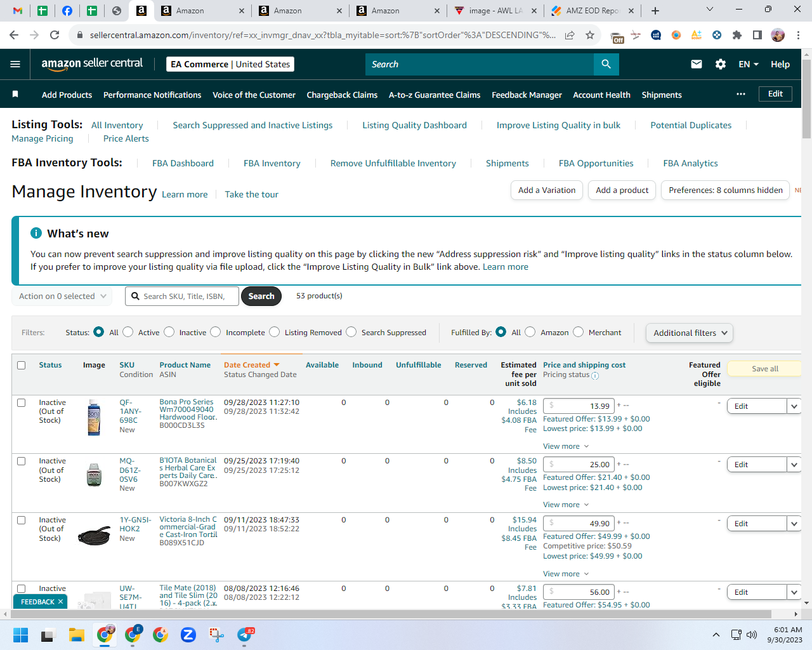Open the Listing Quality Dashboard link

pyautogui.click(x=414, y=125)
